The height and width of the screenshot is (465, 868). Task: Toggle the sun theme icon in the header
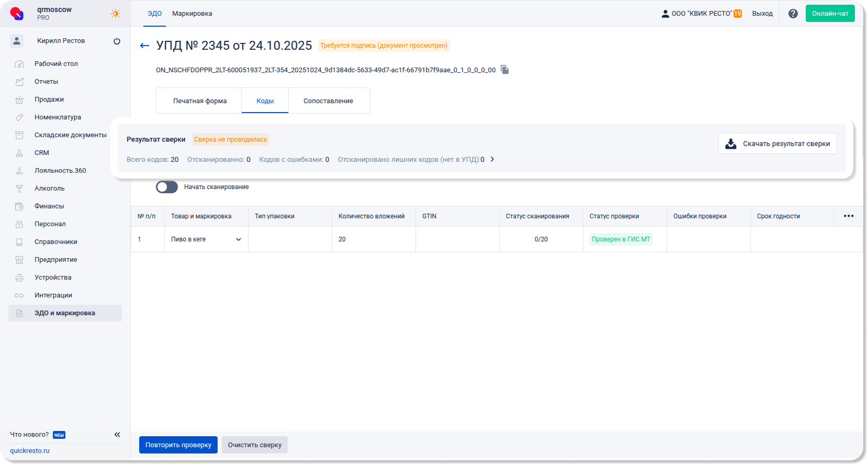pos(116,14)
